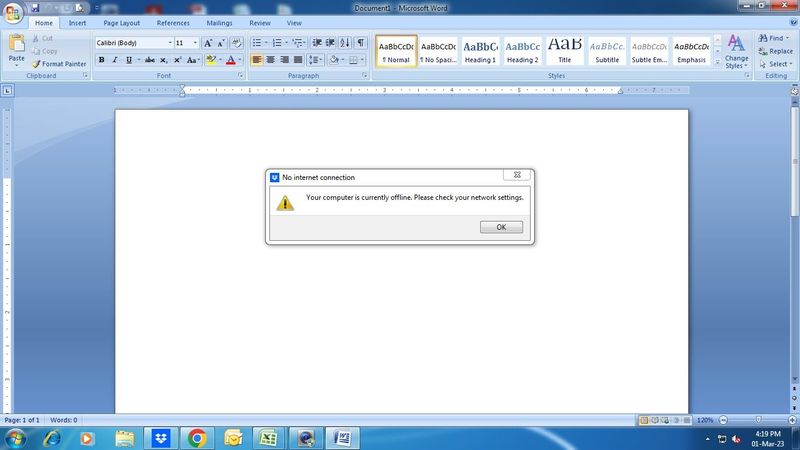The width and height of the screenshot is (800, 450).
Task: Open the Line Spacing menu
Action: coord(315,60)
